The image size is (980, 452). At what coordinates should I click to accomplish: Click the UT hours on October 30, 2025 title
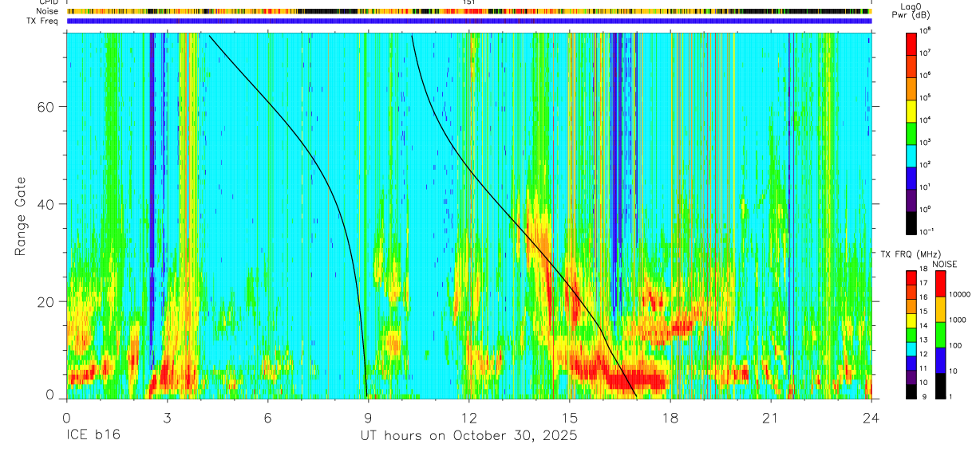469,436
